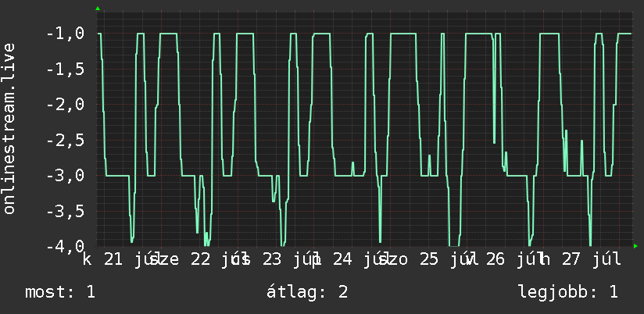
Task: Click the y-axis label -1,0
Action: 66,33
